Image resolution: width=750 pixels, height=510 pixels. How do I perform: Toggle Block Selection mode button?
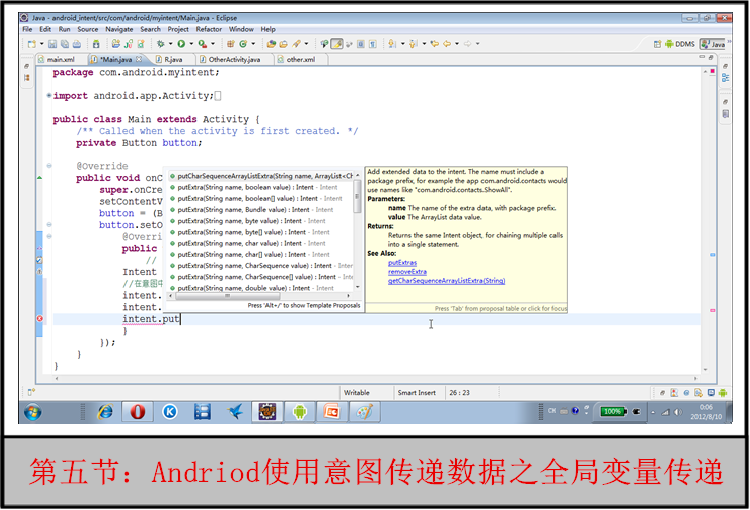[x=361, y=44]
